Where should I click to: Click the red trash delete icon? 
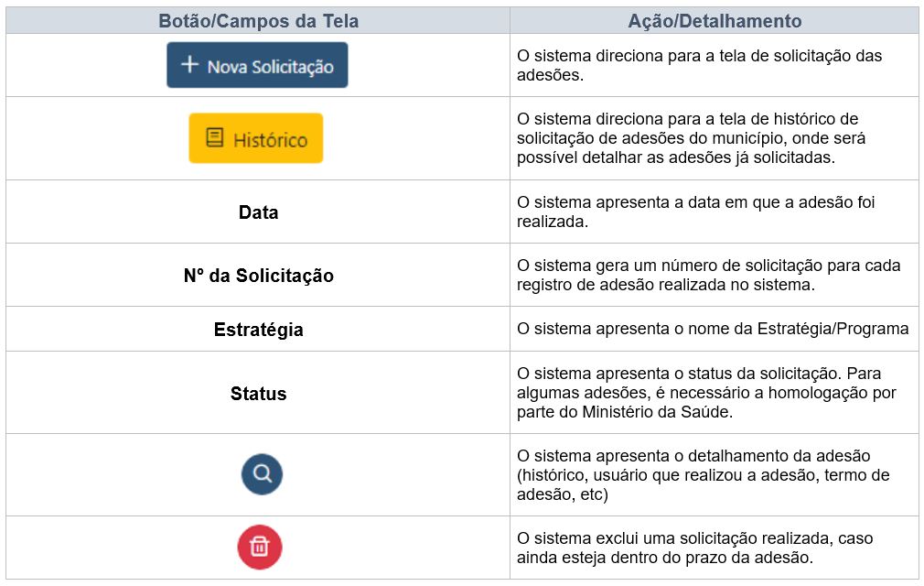(260, 548)
